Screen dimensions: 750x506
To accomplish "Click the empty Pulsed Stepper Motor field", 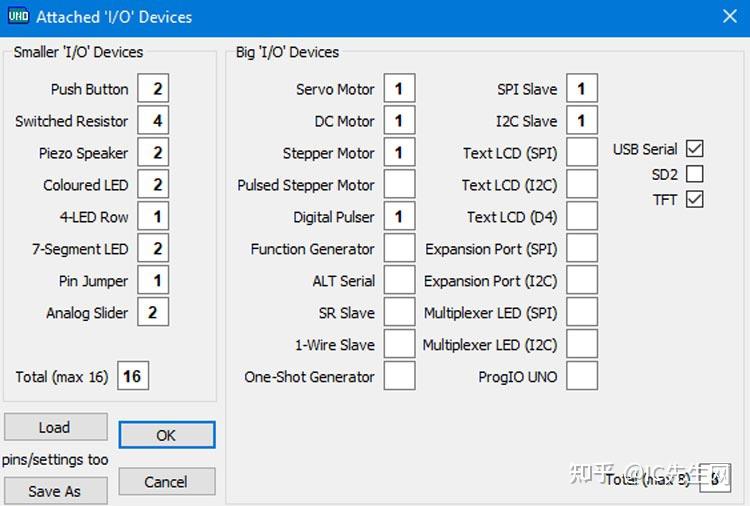I will click(x=399, y=184).
